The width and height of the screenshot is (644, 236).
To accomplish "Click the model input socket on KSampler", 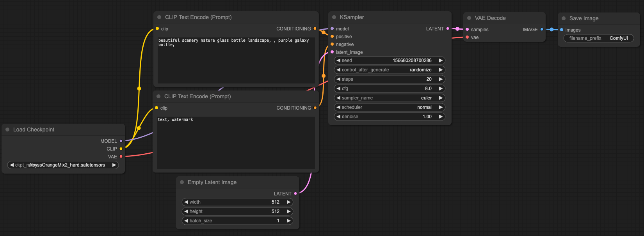I will (332, 28).
